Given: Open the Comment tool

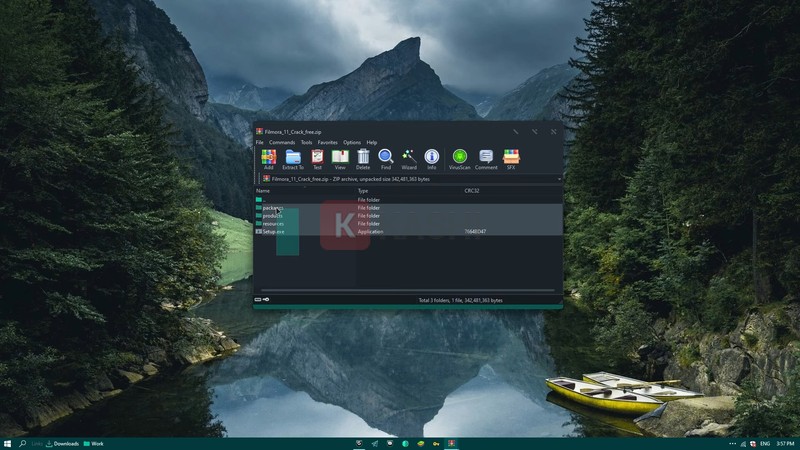Looking at the screenshot, I should (x=486, y=157).
